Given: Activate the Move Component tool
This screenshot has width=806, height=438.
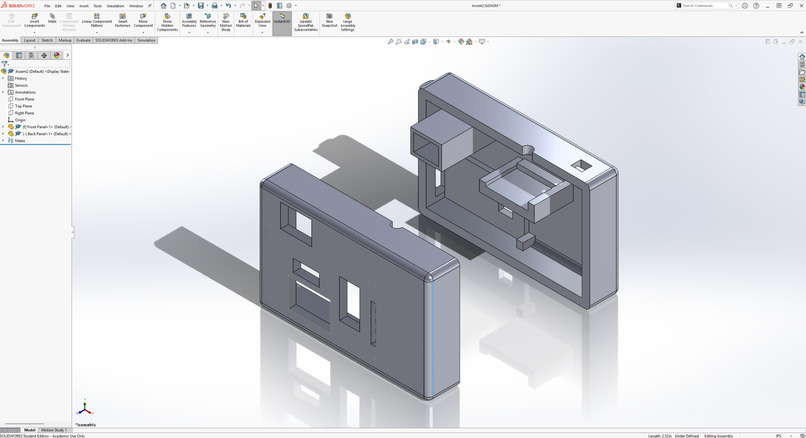Looking at the screenshot, I should click(x=143, y=21).
